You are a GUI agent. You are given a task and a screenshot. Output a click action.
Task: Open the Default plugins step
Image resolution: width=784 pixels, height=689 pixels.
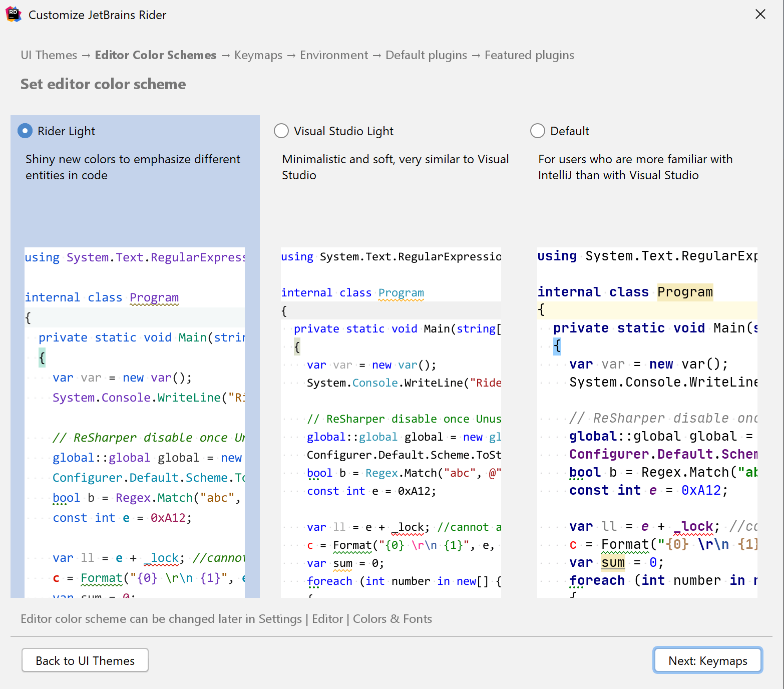pos(426,55)
